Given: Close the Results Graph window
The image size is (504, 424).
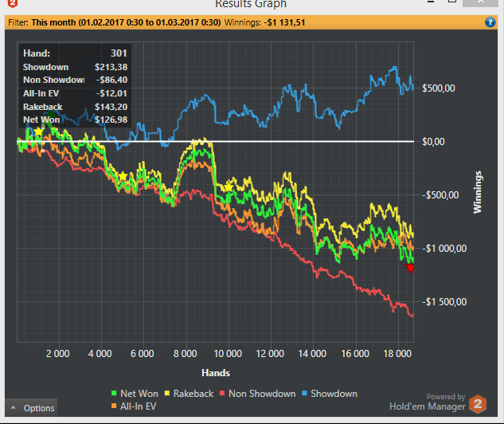Looking at the screenshot, I should point(481,2).
